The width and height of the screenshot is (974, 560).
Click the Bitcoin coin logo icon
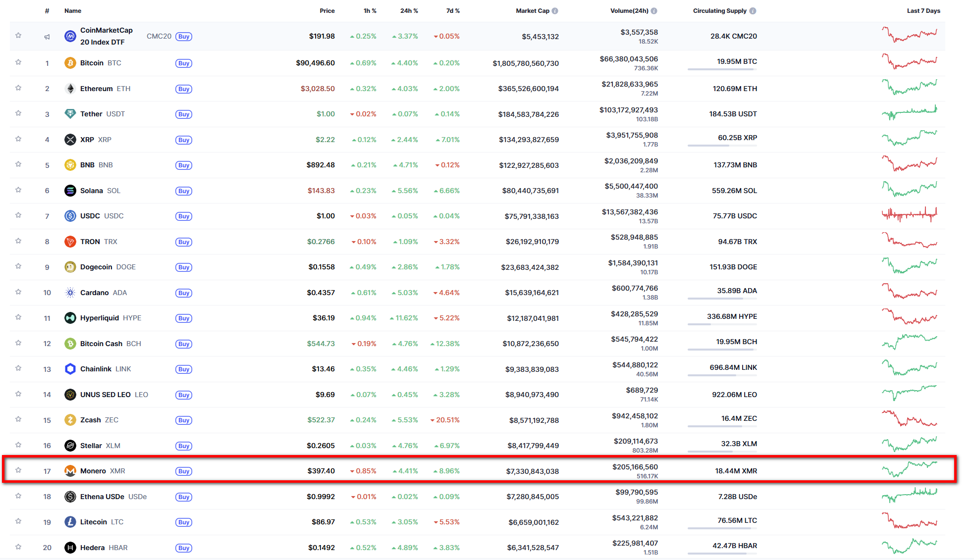(70, 63)
